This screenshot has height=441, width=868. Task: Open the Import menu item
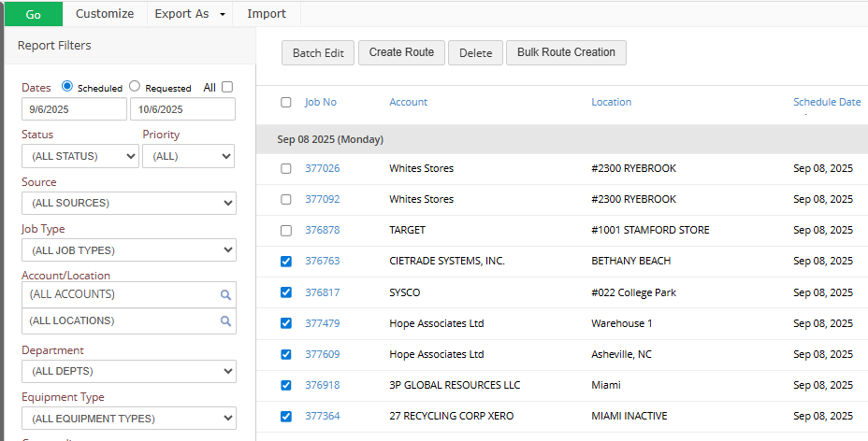267,14
